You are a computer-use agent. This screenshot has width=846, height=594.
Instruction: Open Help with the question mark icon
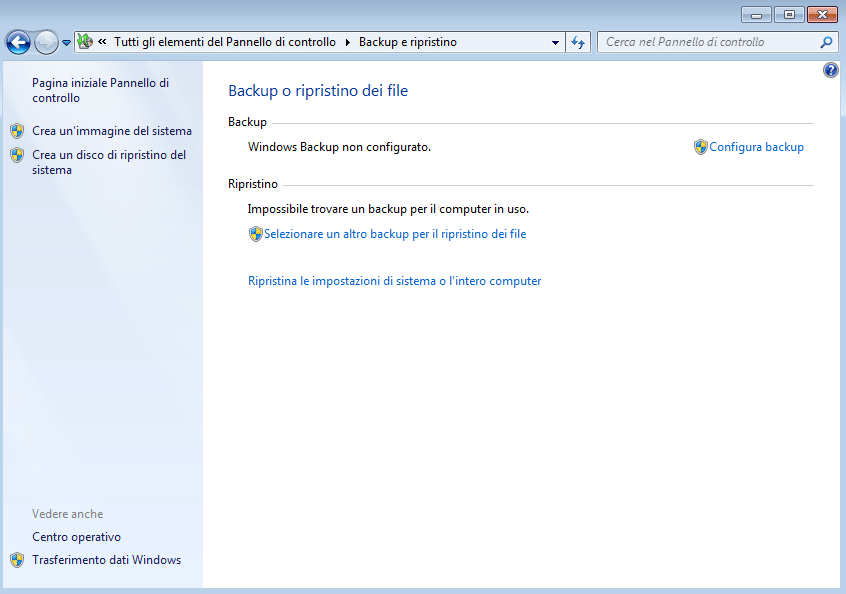click(830, 70)
